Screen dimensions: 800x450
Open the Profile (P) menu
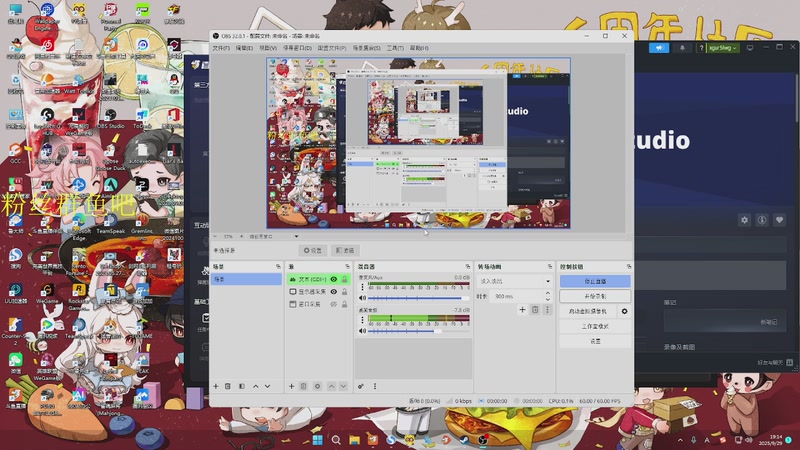pos(332,48)
